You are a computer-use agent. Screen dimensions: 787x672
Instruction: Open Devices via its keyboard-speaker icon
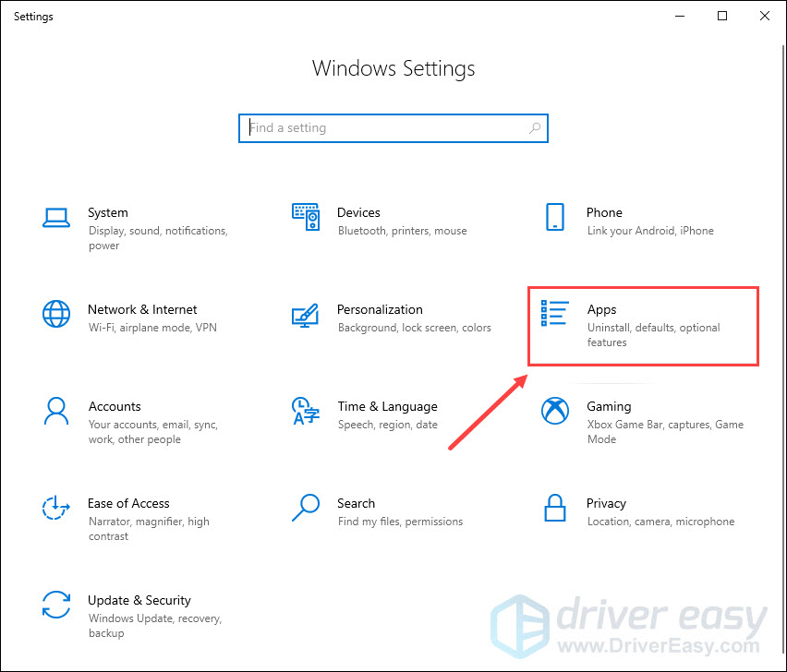[306, 218]
